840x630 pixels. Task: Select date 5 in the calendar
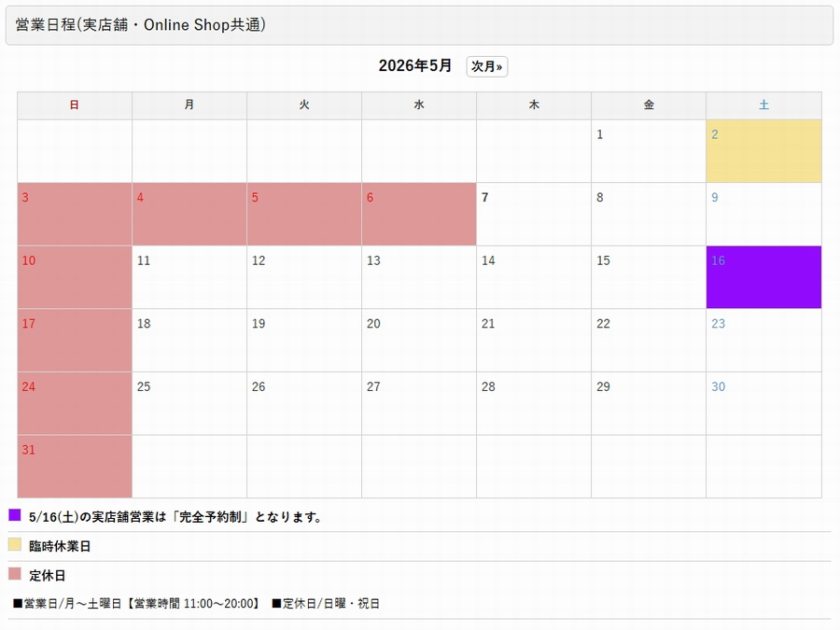(x=304, y=215)
